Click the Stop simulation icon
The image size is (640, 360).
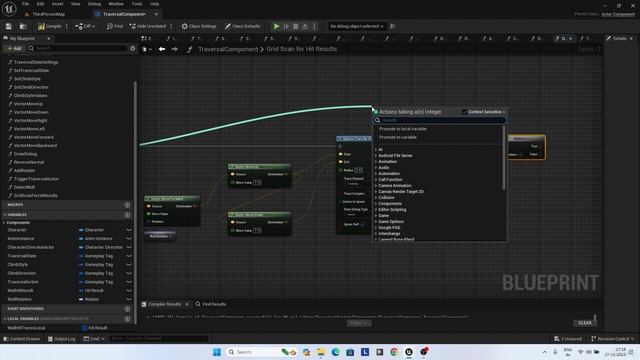tap(296, 26)
